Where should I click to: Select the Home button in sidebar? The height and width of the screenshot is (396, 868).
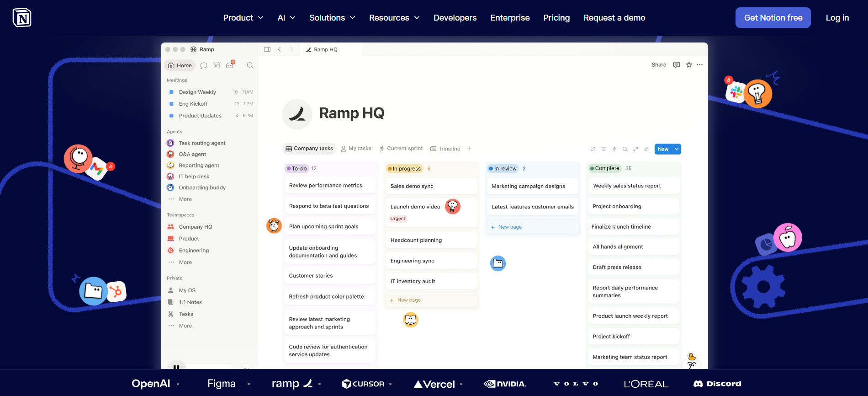pos(180,65)
